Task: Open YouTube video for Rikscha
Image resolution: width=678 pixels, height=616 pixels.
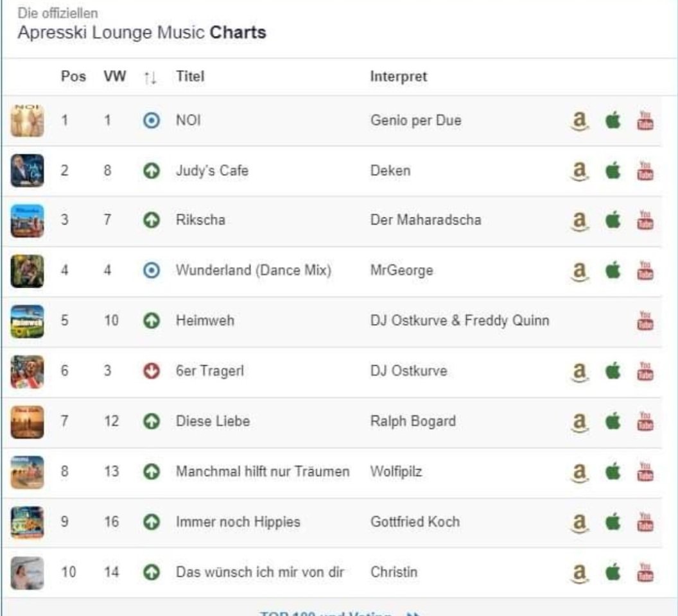Action: click(645, 221)
